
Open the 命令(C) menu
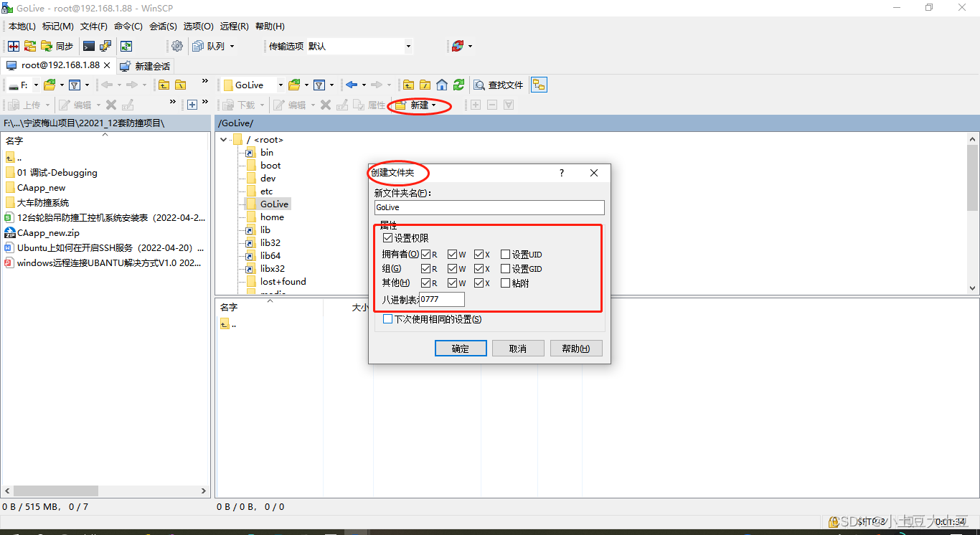click(x=128, y=27)
